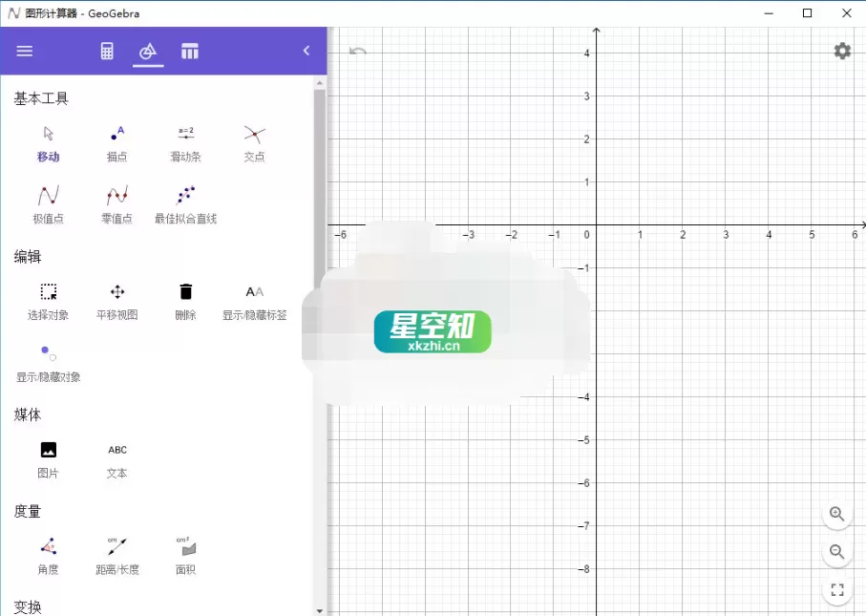
Task: Select the 零值点 roots tool
Action: point(116,203)
